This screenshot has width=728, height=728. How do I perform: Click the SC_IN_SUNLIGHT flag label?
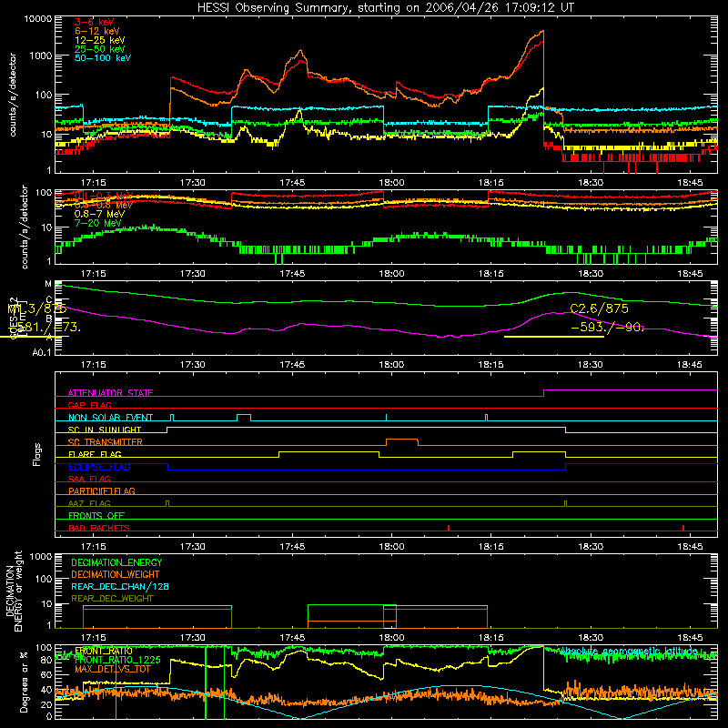[105, 430]
